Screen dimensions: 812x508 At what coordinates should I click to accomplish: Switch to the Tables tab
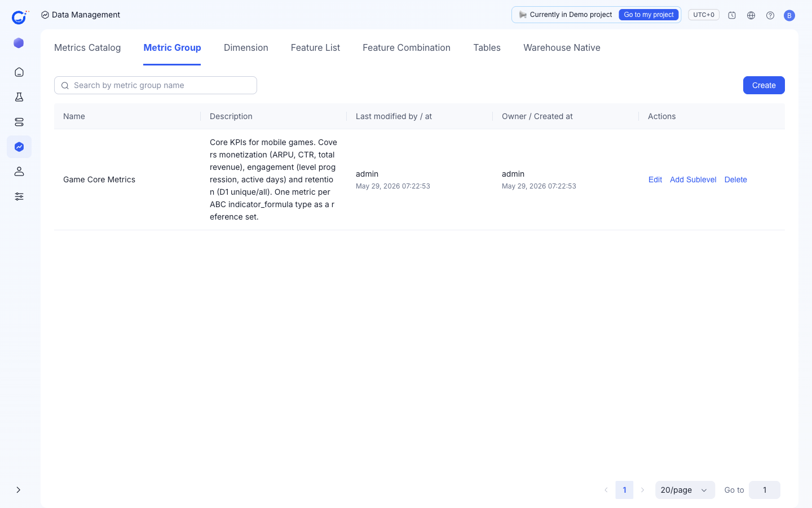tap(487, 47)
